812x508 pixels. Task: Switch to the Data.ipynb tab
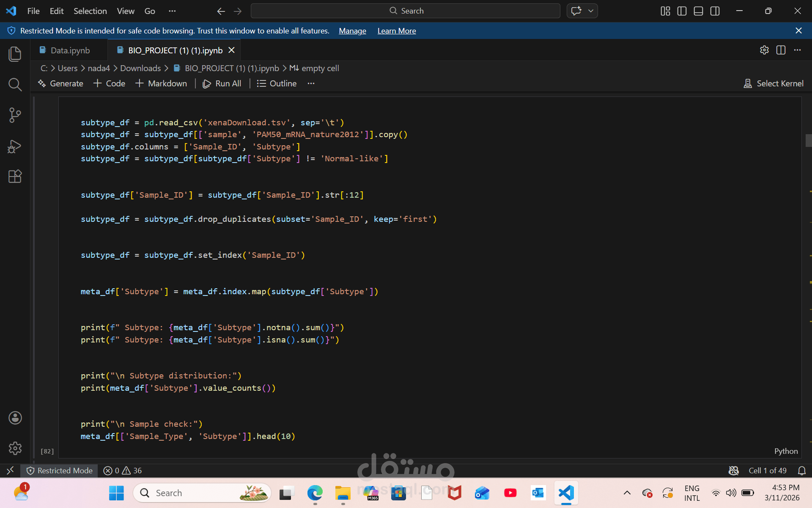70,50
